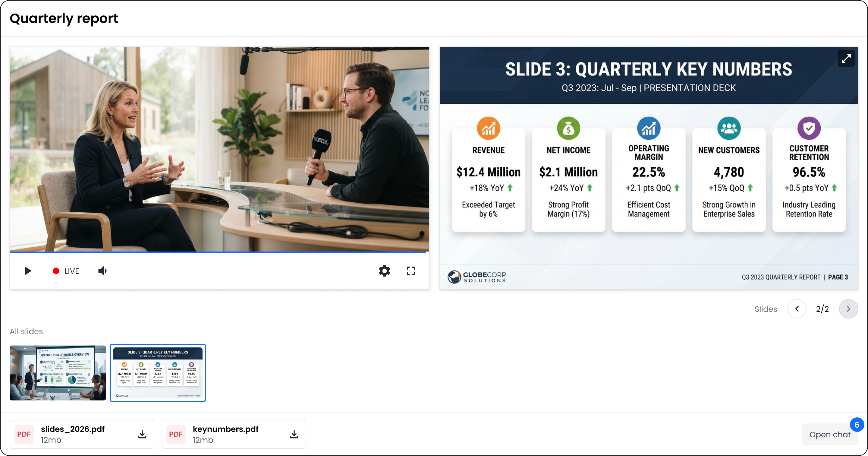
Task: Click the 22.5% operating margin value
Action: coord(649,172)
